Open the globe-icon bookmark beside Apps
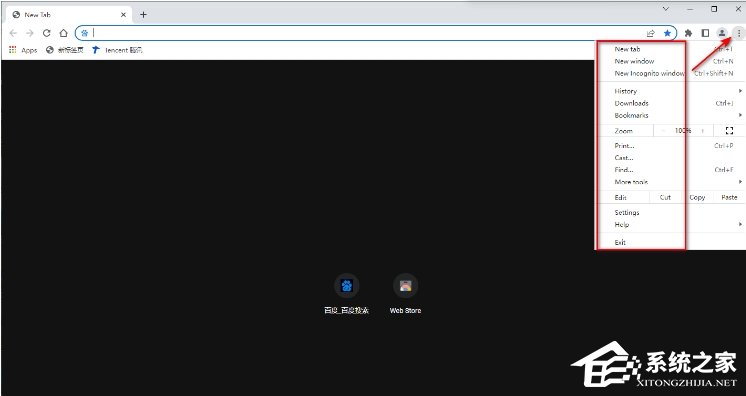The height and width of the screenshot is (396, 746). click(x=64, y=50)
